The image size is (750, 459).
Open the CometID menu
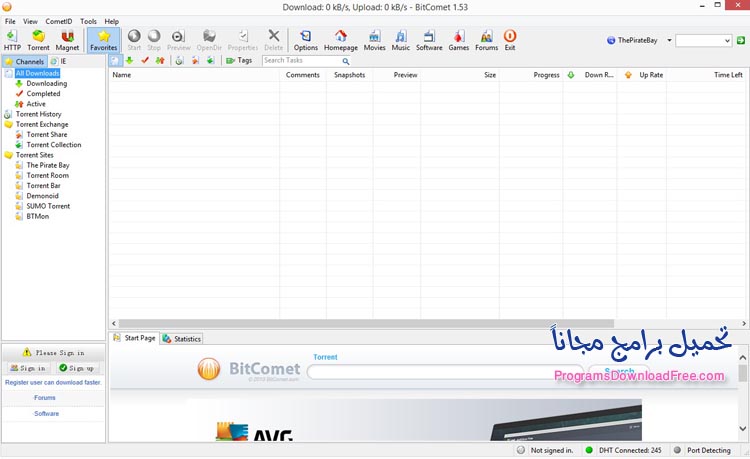[x=59, y=21]
